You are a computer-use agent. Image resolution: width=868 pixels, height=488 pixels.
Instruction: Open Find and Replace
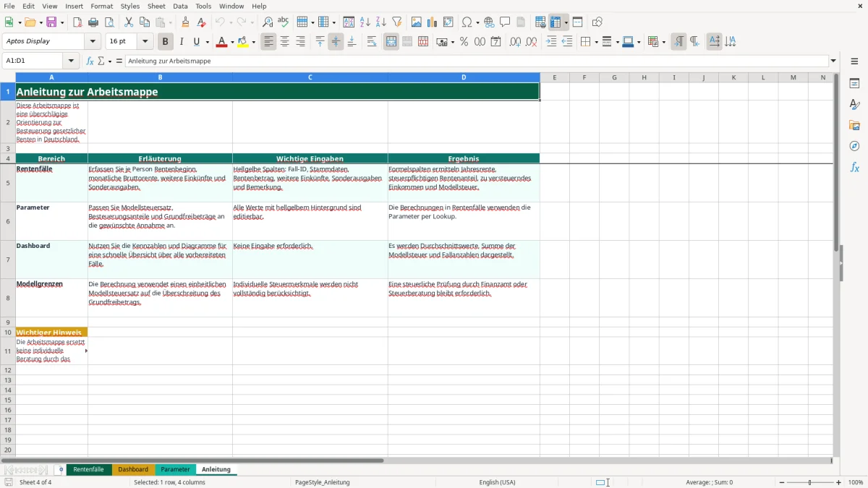(x=268, y=22)
